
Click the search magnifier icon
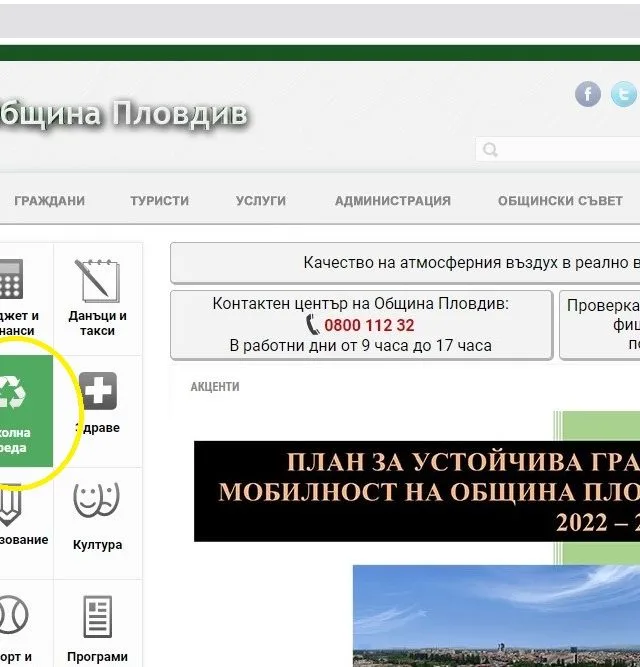click(490, 150)
